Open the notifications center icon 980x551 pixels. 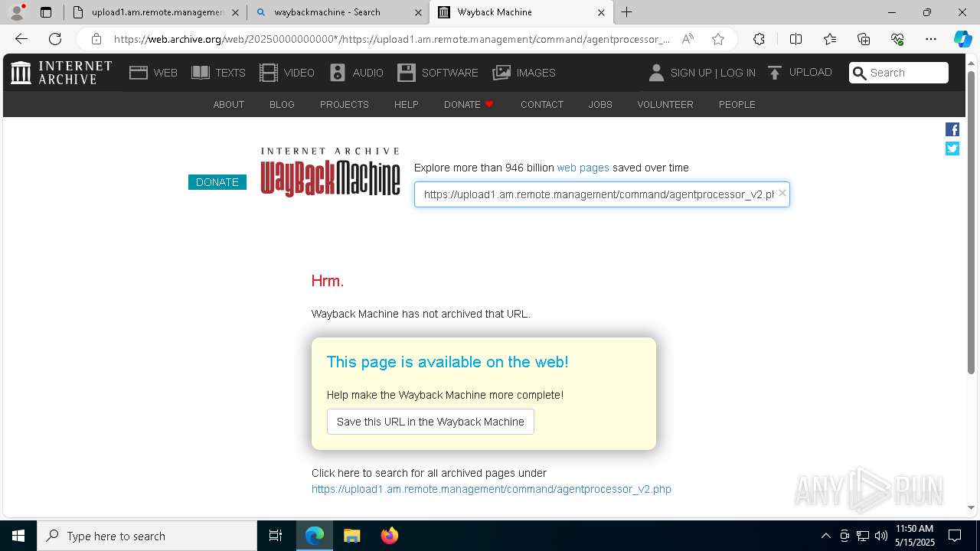coord(955,536)
